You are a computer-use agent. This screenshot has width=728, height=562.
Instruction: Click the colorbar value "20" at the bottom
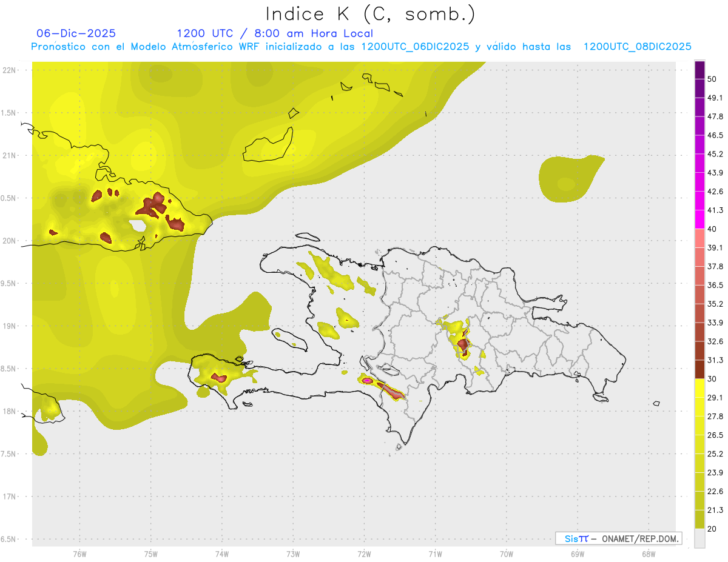coord(712,529)
